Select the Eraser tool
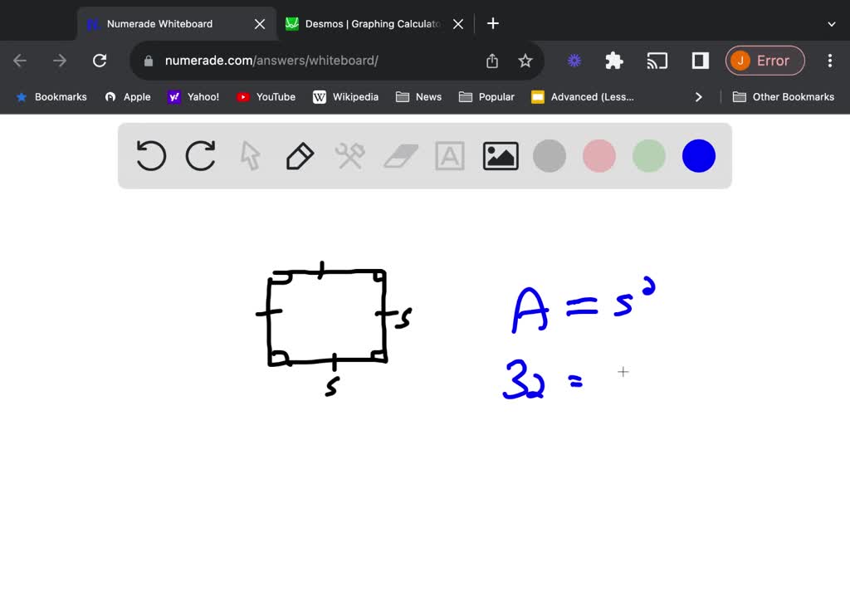Screen dimensions: 850x616 (399, 155)
